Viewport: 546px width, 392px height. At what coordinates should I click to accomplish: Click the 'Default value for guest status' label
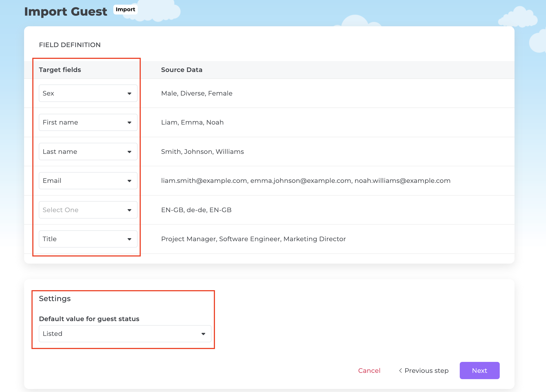click(89, 319)
